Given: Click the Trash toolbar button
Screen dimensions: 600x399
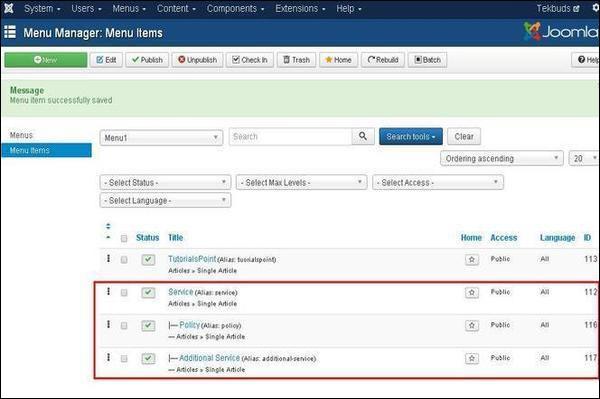Looking at the screenshot, I should [297, 60].
